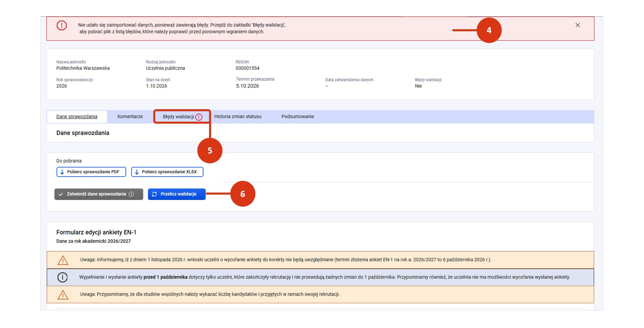Go to the Podsumowanie tab
Viewport: 644px width, 328px height.
(x=297, y=117)
